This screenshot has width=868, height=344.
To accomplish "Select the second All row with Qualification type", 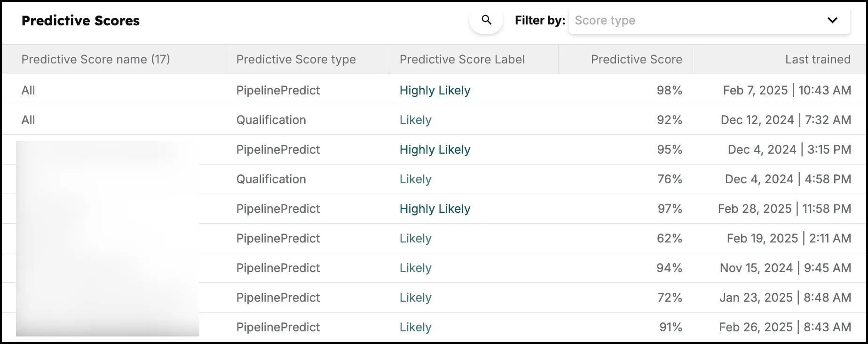I will (28, 120).
